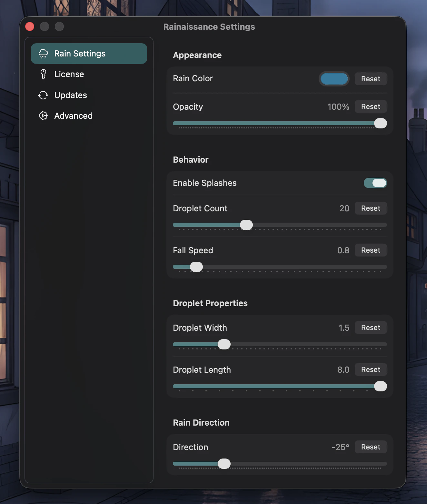
Task: Click the Advanced gear icon
Action: [x=43, y=116]
